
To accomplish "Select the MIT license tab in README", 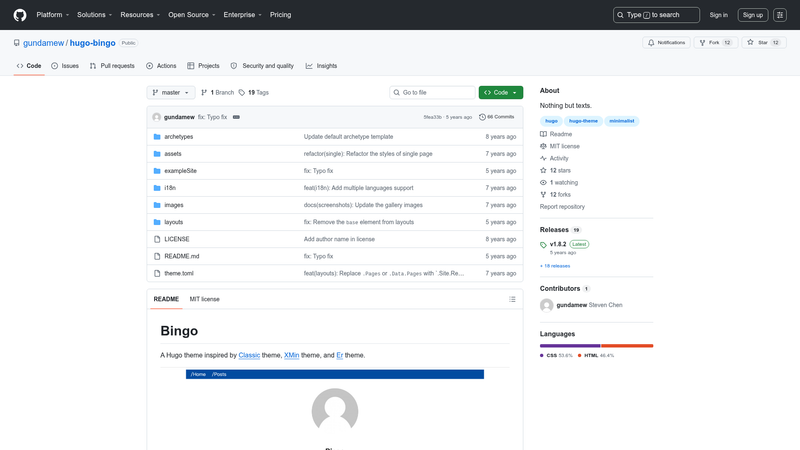I will click(x=205, y=299).
